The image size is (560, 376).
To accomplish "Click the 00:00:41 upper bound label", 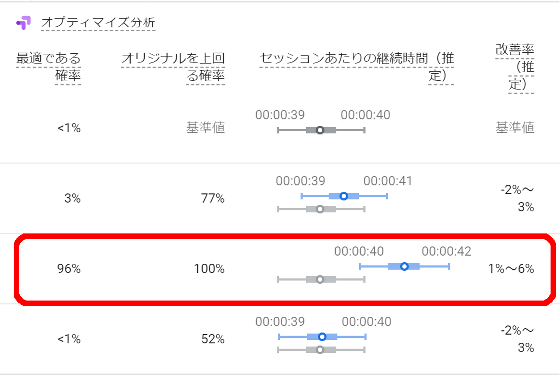I will point(388,181).
